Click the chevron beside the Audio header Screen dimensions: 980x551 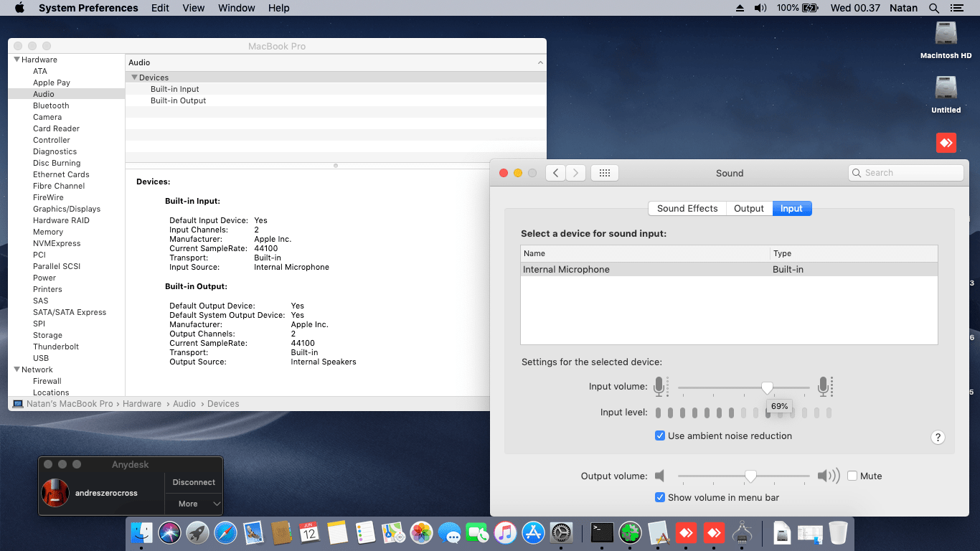click(x=540, y=62)
